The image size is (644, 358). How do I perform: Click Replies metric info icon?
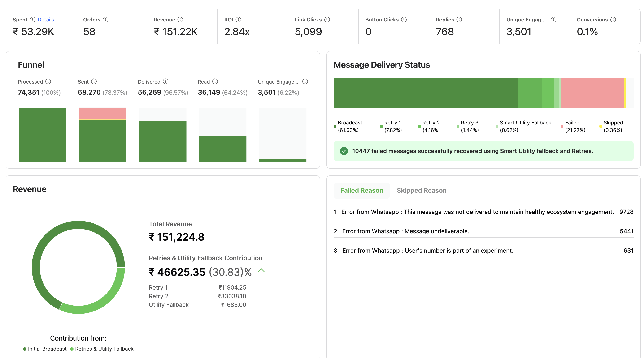(459, 20)
